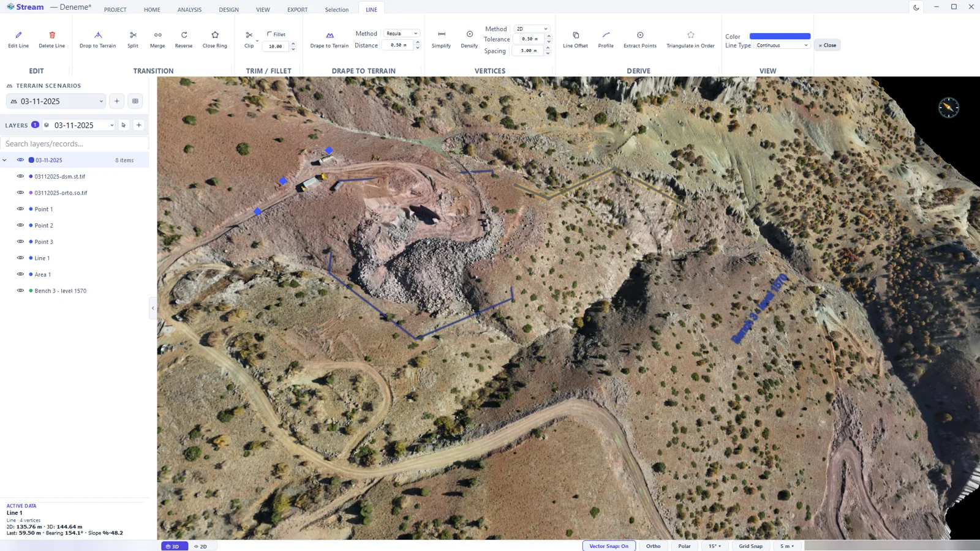
Task: Click the Vector Snap: On button
Action: [x=609, y=546]
